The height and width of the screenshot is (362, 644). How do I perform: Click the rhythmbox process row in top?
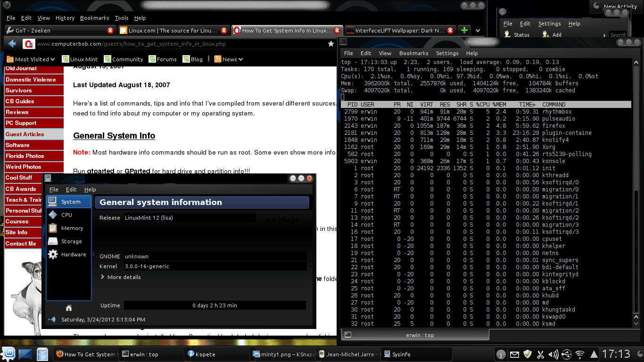pos(486,112)
